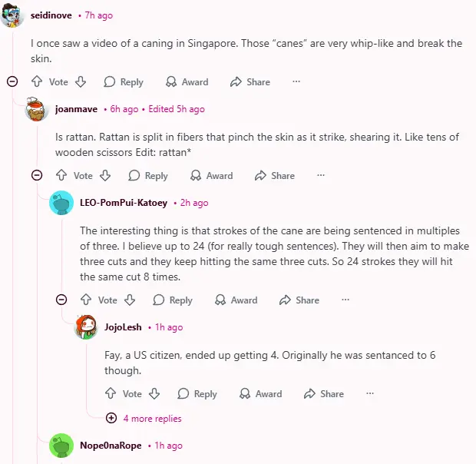The image size is (476, 464).
Task: Award seidinove's comment
Action: [187, 82]
